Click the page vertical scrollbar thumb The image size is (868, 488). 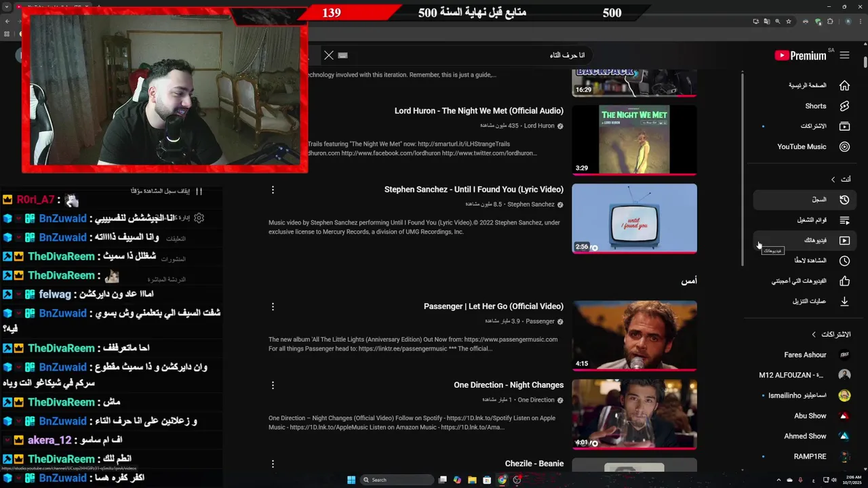pos(865,61)
